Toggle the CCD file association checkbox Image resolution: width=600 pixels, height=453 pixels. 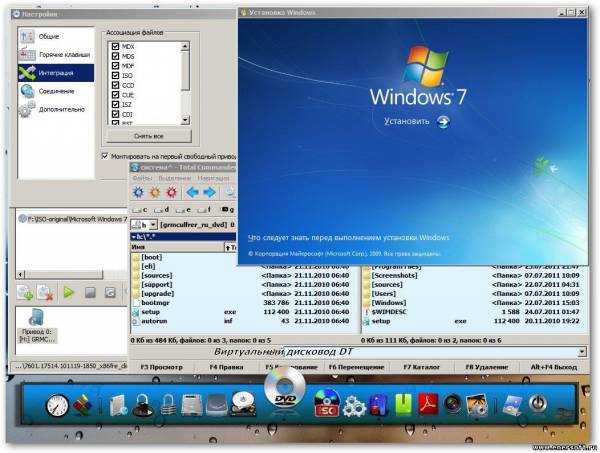coord(115,85)
